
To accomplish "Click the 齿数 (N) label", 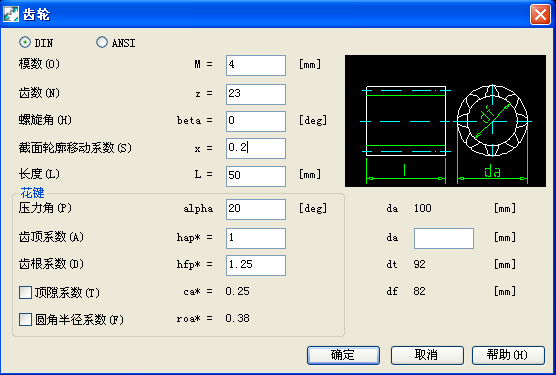I will 39,93.
